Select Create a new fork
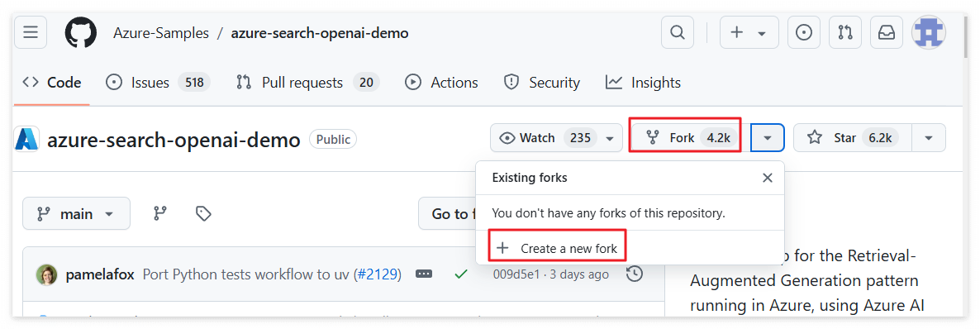Viewport: 980px width, 329px height. 558,248
